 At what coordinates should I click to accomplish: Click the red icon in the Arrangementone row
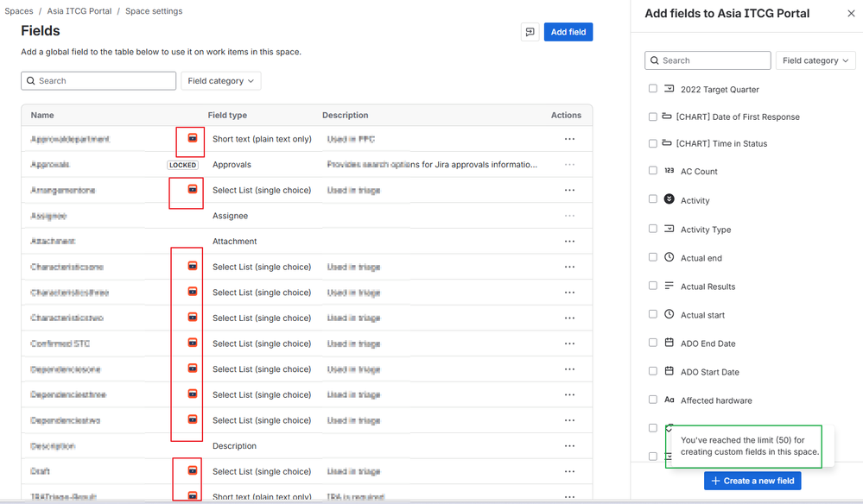[x=193, y=189]
